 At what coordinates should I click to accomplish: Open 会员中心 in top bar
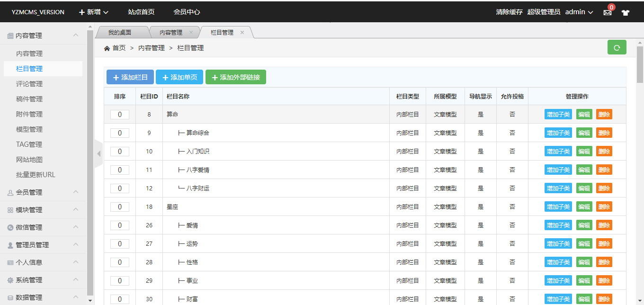[x=187, y=12]
